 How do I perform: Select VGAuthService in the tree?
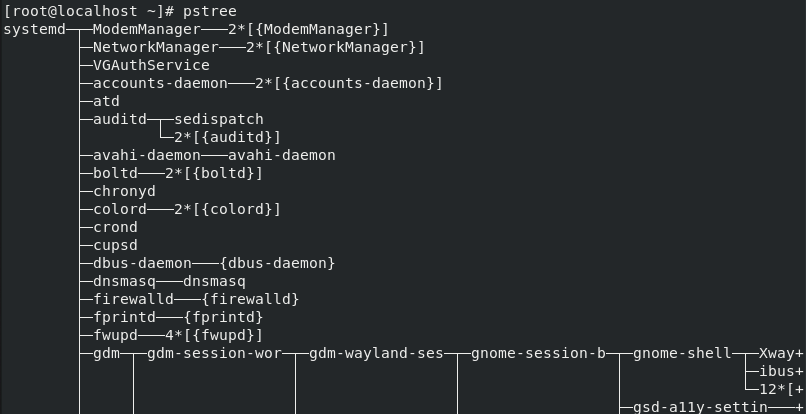click(x=151, y=65)
